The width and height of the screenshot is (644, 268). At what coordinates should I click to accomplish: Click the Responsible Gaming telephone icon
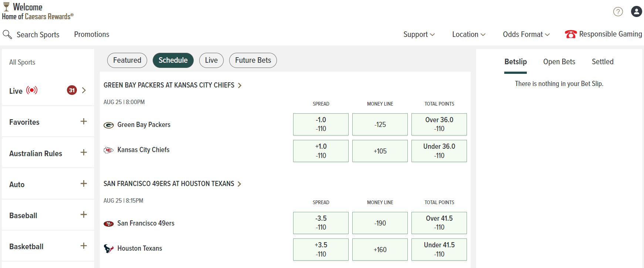coord(570,34)
